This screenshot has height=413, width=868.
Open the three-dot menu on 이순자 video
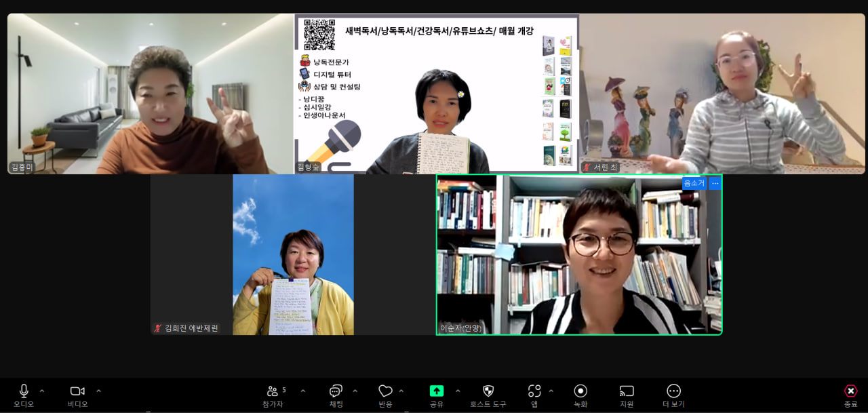[715, 183]
